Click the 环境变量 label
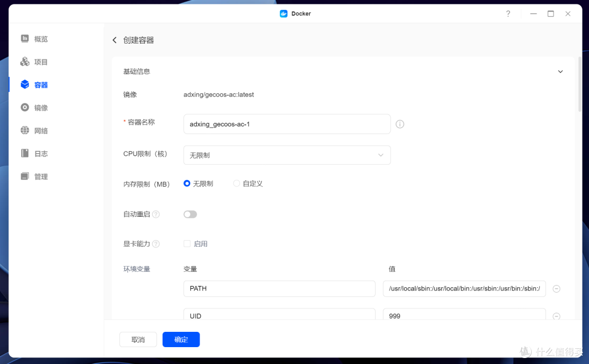The height and width of the screenshot is (364, 589). (x=137, y=269)
